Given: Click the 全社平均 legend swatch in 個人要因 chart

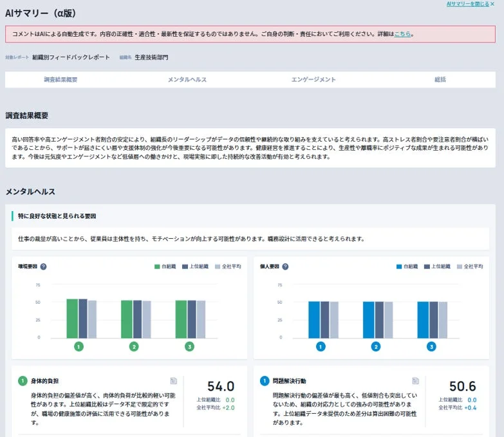Looking at the screenshot, I should [460, 266].
